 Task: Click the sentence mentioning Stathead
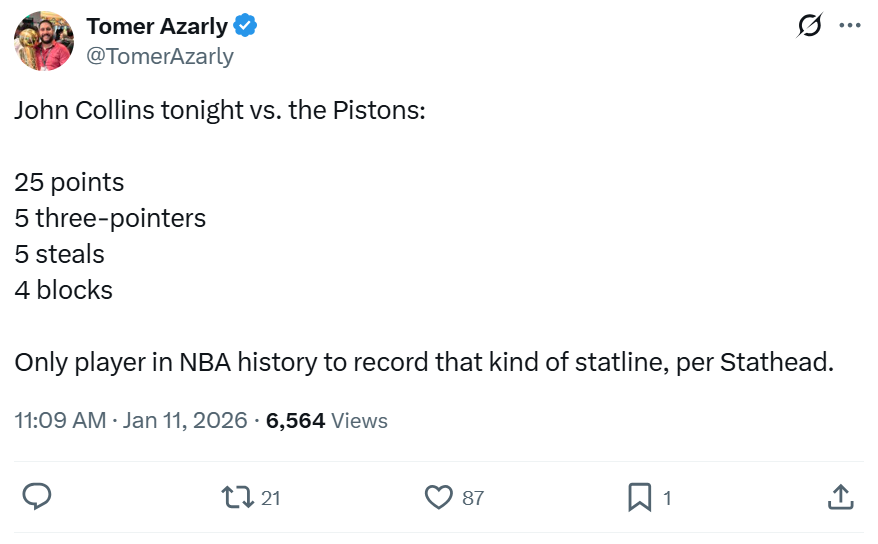pos(424,362)
